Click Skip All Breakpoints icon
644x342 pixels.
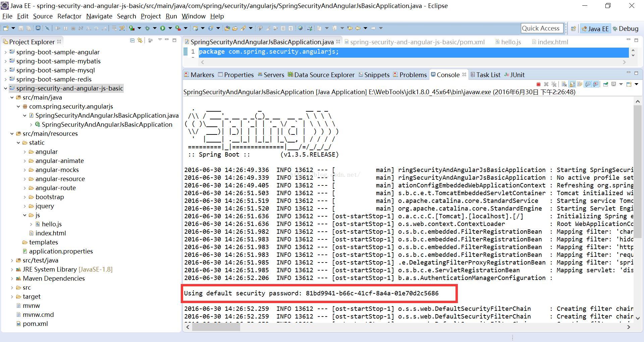(x=47, y=28)
